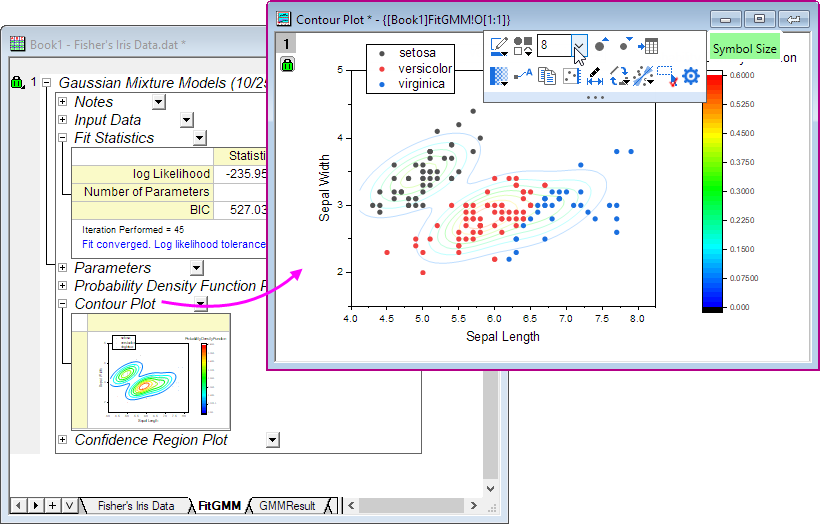The image size is (820, 524).
Task: Open the symbol size dropdown arrow
Action: [579, 45]
